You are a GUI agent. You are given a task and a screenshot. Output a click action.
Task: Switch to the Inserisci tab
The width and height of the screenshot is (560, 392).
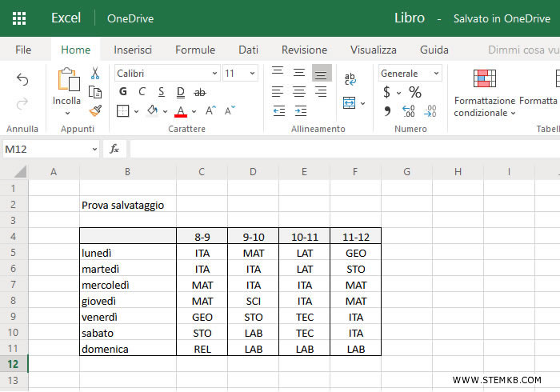coord(133,50)
